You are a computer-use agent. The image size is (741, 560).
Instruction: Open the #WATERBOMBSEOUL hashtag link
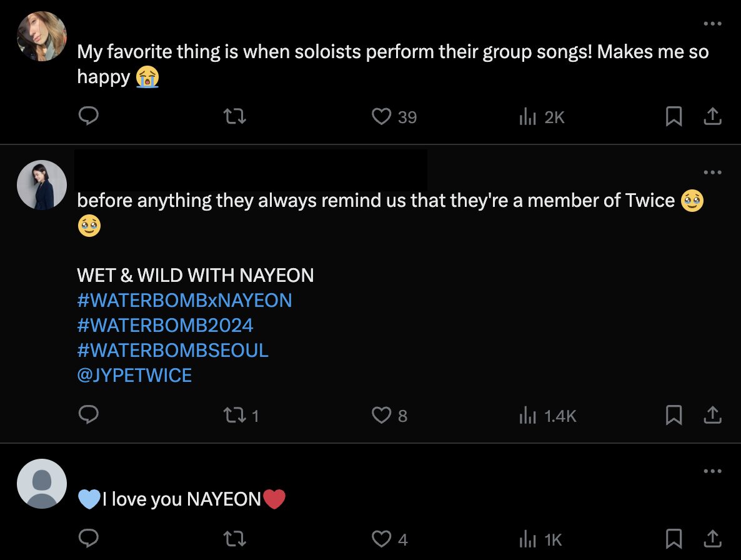[x=172, y=350]
